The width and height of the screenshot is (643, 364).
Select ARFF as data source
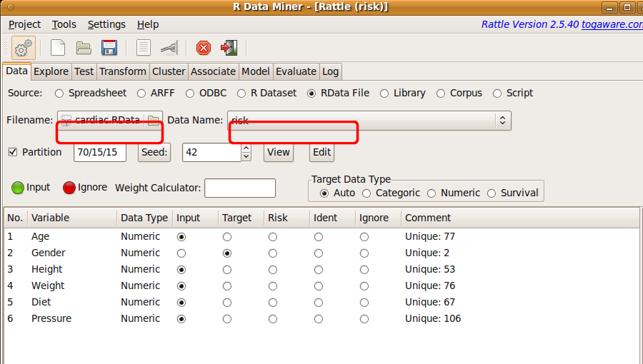coord(156,93)
